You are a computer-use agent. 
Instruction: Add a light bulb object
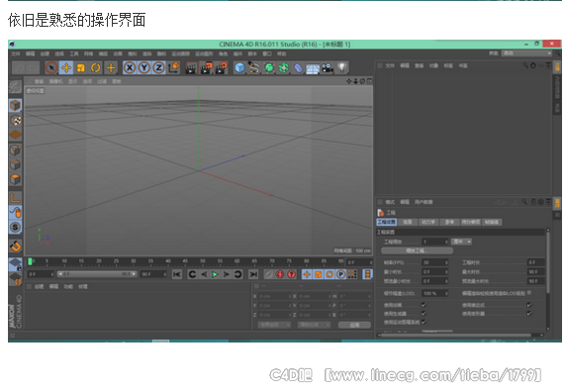(x=342, y=67)
